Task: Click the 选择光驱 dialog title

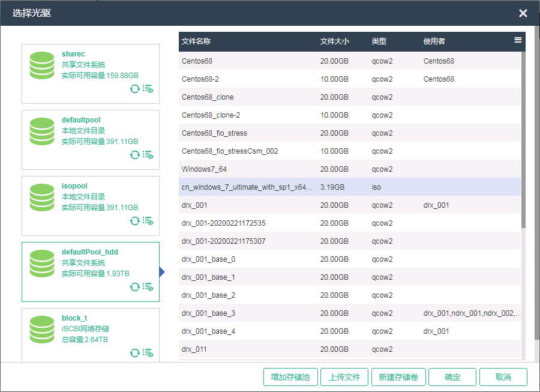Action: coord(32,13)
